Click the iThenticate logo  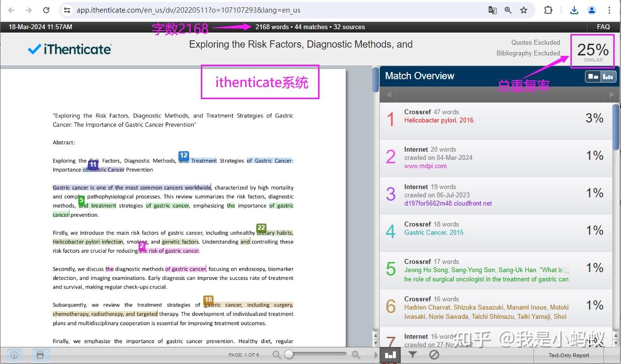[70, 49]
